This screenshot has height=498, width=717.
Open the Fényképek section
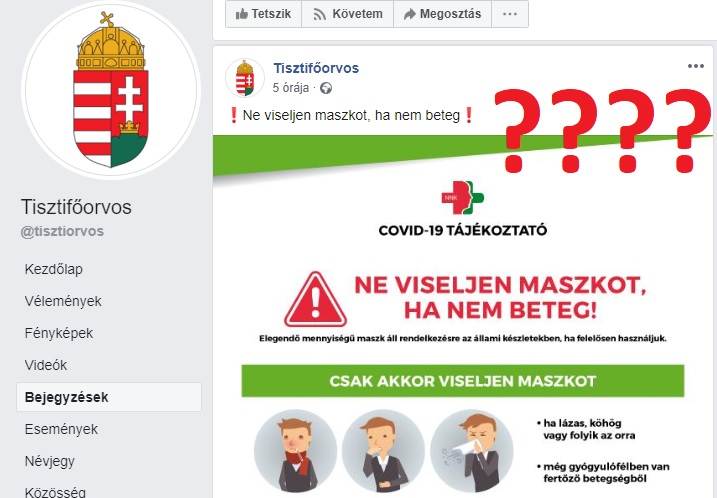pyautogui.click(x=59, y=333)
